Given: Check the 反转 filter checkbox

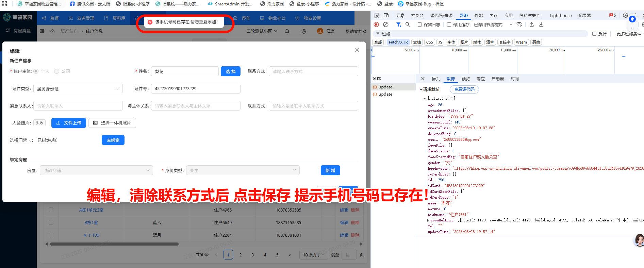Looking at the screenshot, I should tap(594, 34).
